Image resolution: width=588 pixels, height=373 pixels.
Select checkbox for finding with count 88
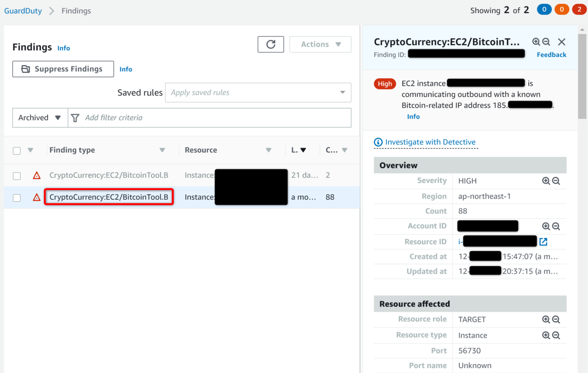[17, 198]
